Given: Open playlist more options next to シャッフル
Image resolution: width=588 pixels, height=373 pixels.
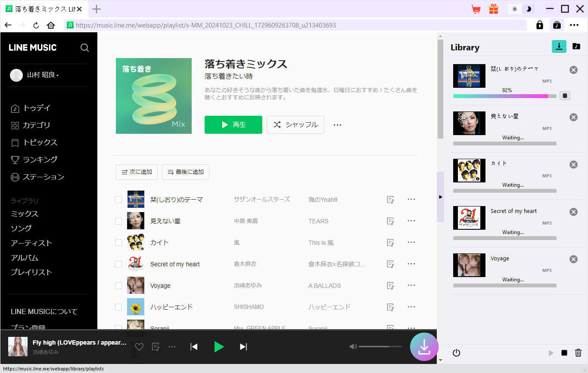Looking at the screenshot, I should coord(337,125).
